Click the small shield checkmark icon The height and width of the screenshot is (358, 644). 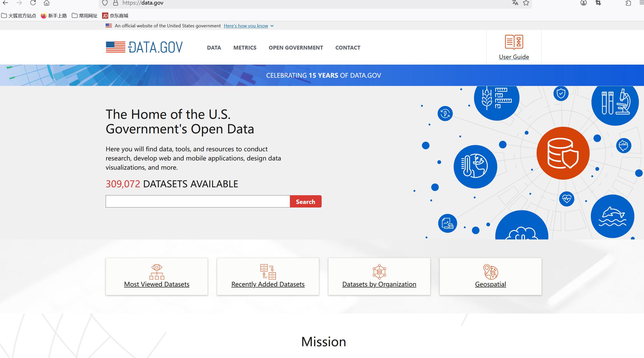(x=561, y=93)
